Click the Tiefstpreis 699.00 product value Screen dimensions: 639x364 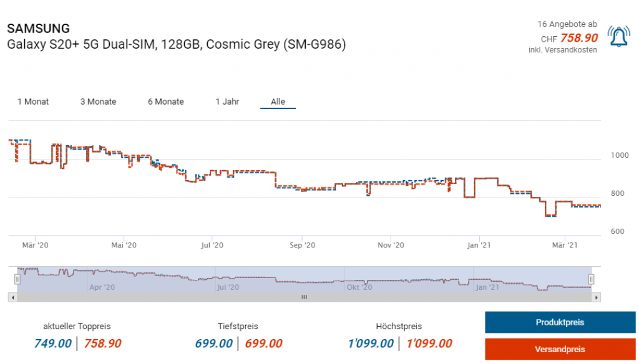click(x=214, y=343)
